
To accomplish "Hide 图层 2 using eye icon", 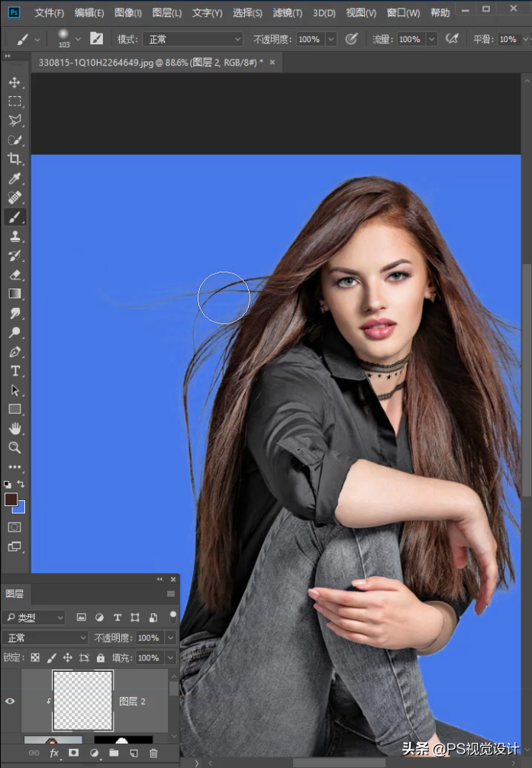I will pos(11,701).
